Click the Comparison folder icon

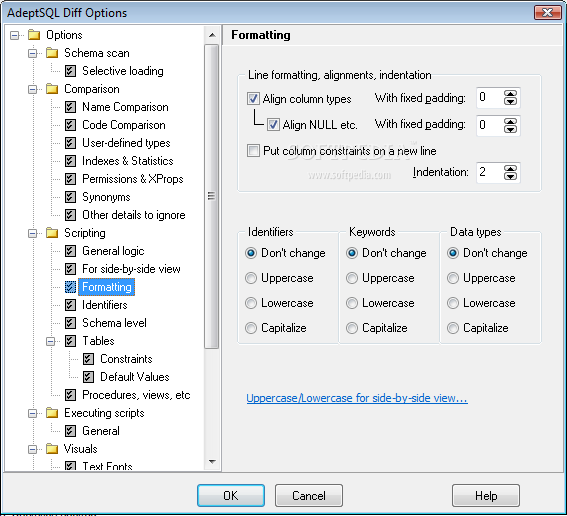click(x=52, y=89)
